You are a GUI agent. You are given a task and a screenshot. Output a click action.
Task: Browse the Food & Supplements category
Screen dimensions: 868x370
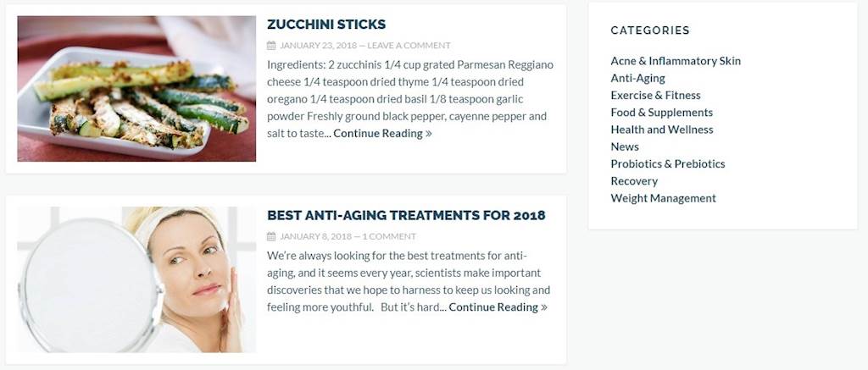pyautogui.click(x=661, y=113)
